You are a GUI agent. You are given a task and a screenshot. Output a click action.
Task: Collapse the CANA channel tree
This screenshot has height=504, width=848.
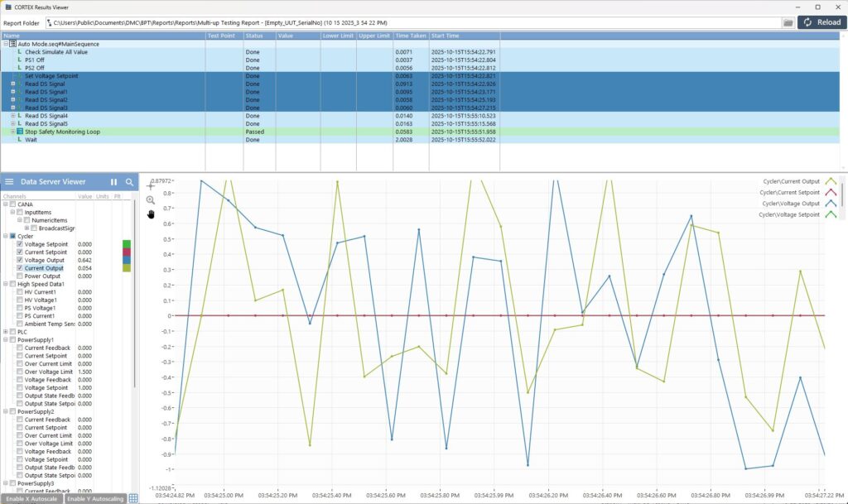coord(5,204)
